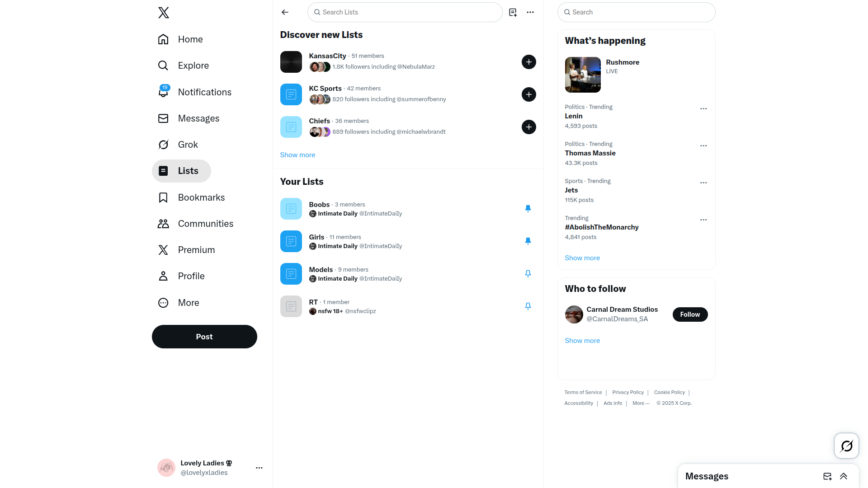
Task: Pin the RT list
Action: tap(528, 306)
